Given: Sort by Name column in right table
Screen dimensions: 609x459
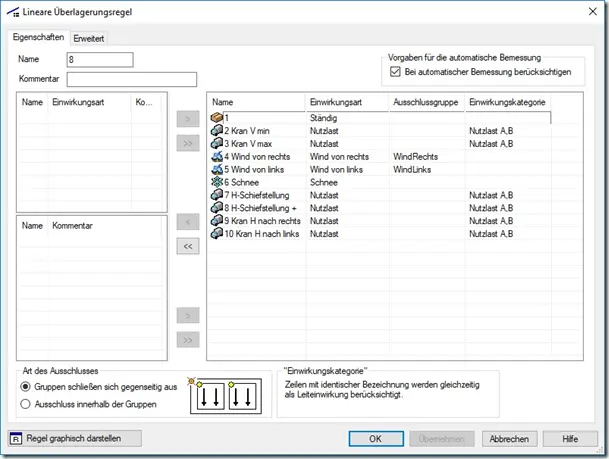Looking at the screenshot, I should click(x=256, y=102).
